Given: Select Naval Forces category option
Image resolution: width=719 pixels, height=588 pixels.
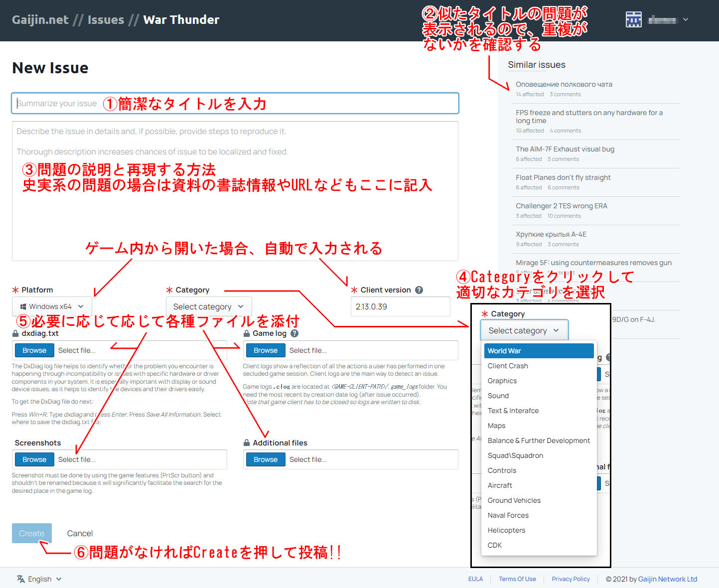Looking at the screenshot, I should [539, 515].
